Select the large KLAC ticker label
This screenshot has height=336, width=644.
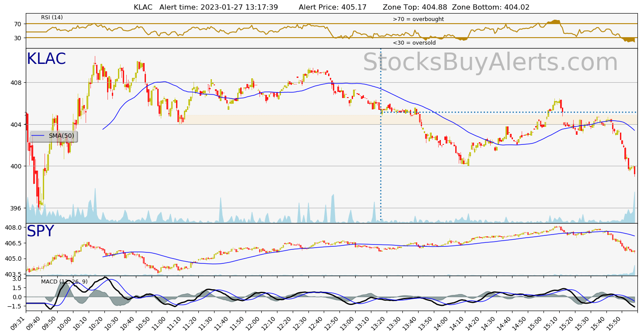click(x=46, y=59)
